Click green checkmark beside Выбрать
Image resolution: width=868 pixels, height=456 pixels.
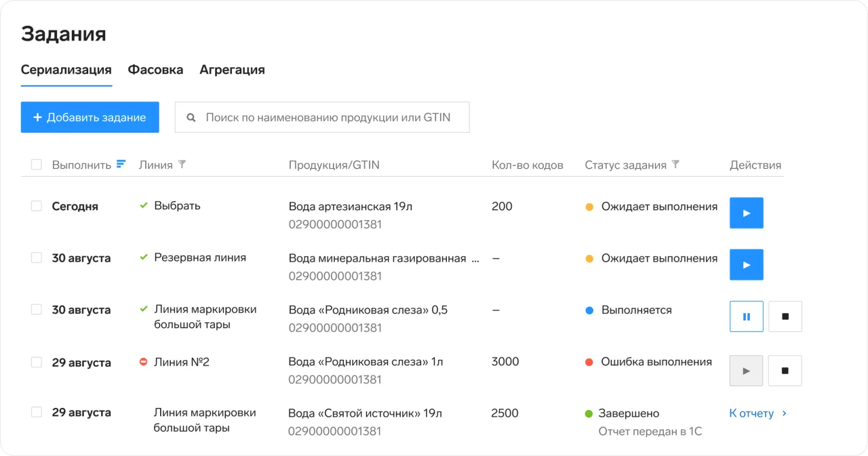pyautogui.click(x=144, y=205)
